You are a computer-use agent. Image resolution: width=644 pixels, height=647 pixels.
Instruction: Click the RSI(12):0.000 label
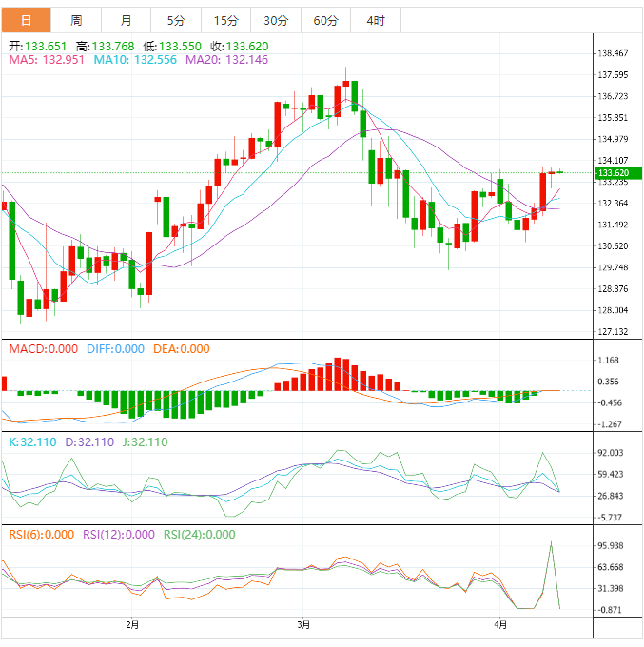[x=119, y=535]
